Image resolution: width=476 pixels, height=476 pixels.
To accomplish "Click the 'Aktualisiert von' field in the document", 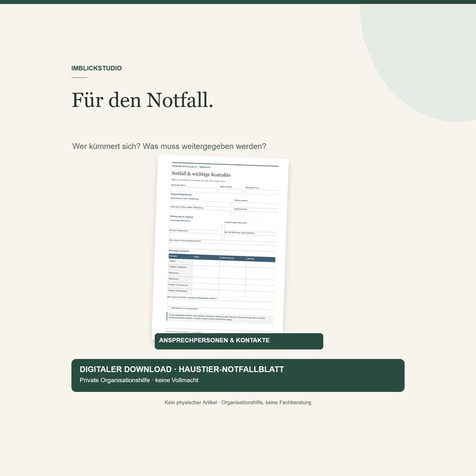I will pyautogui.click(x=261, y=192).
